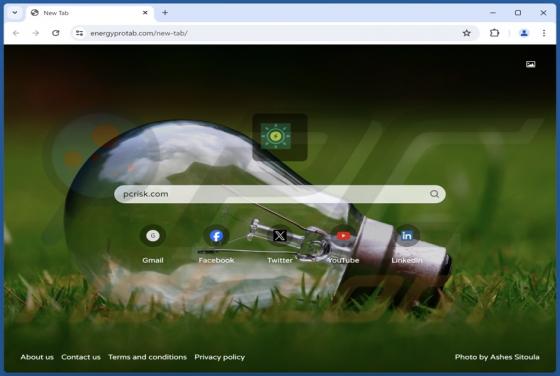Open the Extensions puzzle icon
The image size is (560, 376).
pyautogui.click(x=494, y=33)
